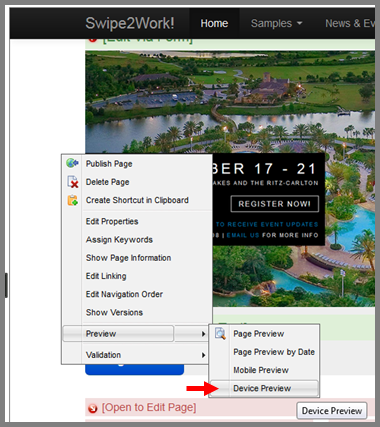Select Edit Properties menu item
Screen dimensions: 380x427
point(112,221)
